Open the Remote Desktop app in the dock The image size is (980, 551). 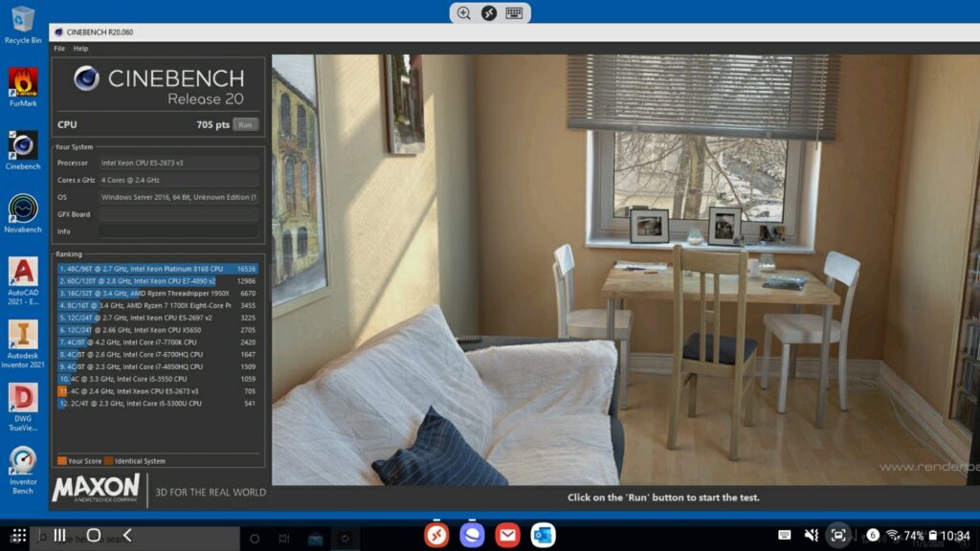pos(436,536)
